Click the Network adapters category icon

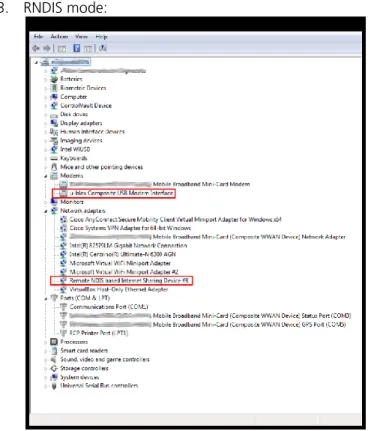tap(54, 211)
